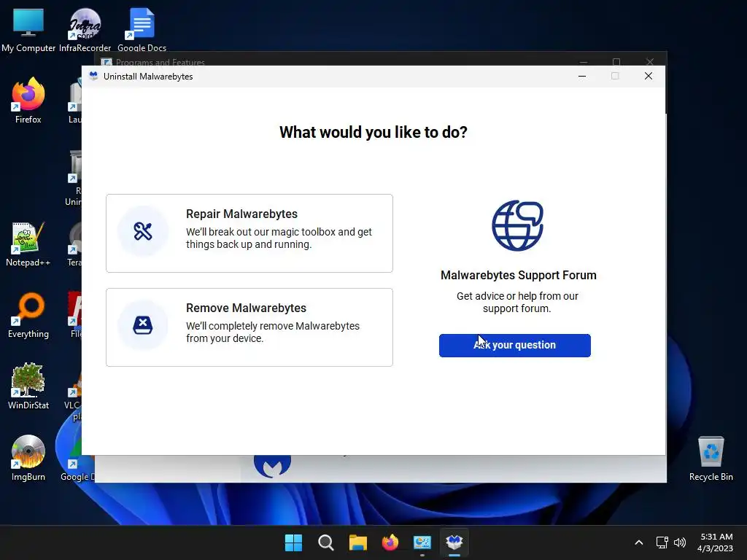Screen dimensions: 747x560
Task: Choose the Remove Malwarebytes option card
Action: point(249,327)
